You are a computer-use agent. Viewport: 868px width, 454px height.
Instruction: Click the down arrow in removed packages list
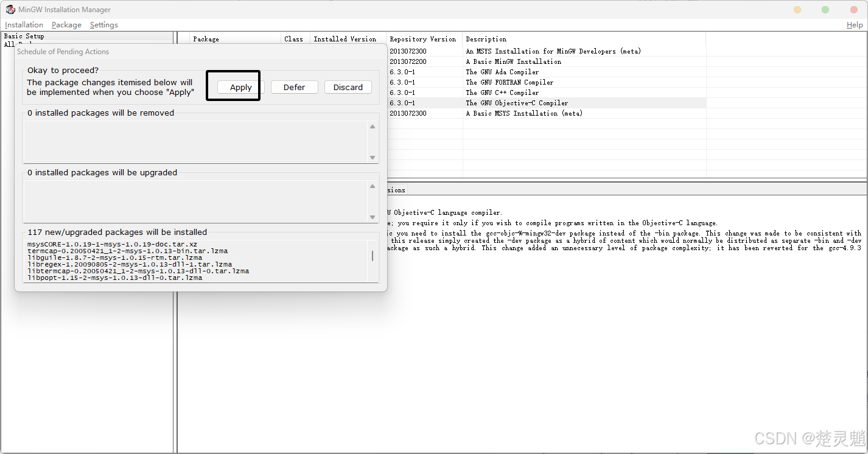tap(373, 158)
